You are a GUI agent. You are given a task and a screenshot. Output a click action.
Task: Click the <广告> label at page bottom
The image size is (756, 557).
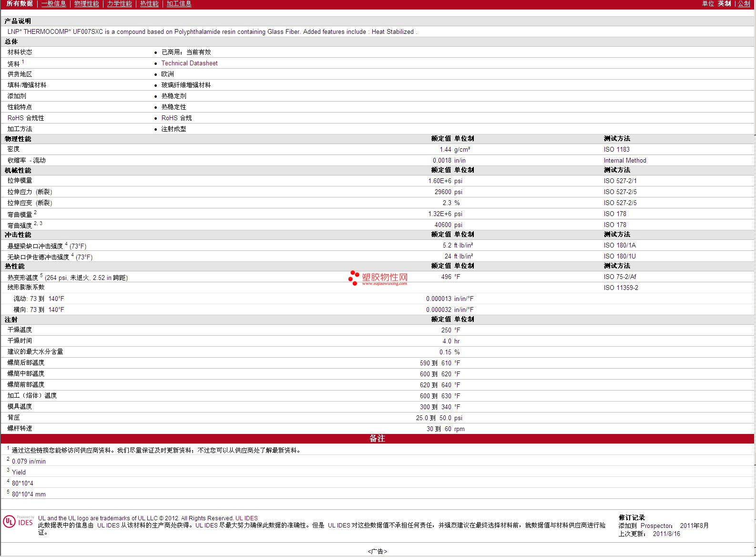click(378, 551)
